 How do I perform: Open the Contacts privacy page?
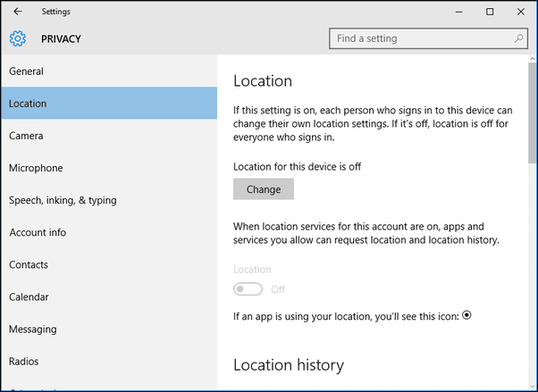pos(109,264)
